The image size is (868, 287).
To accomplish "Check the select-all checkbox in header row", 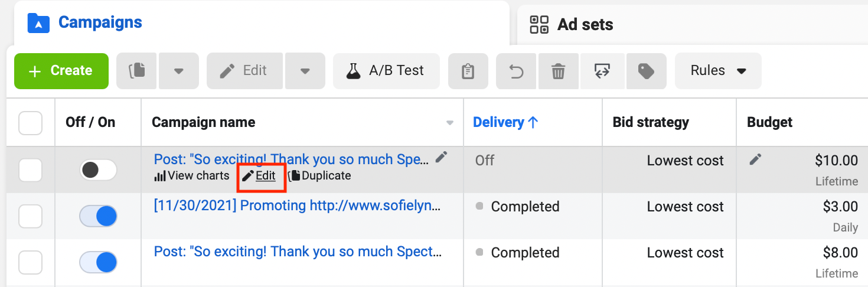I will coord(31,123).
